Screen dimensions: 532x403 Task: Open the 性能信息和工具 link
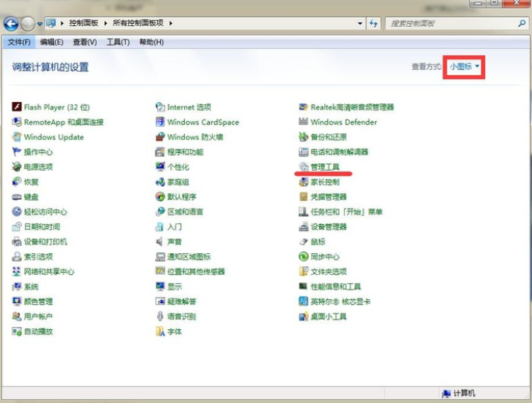pos(335,286)
